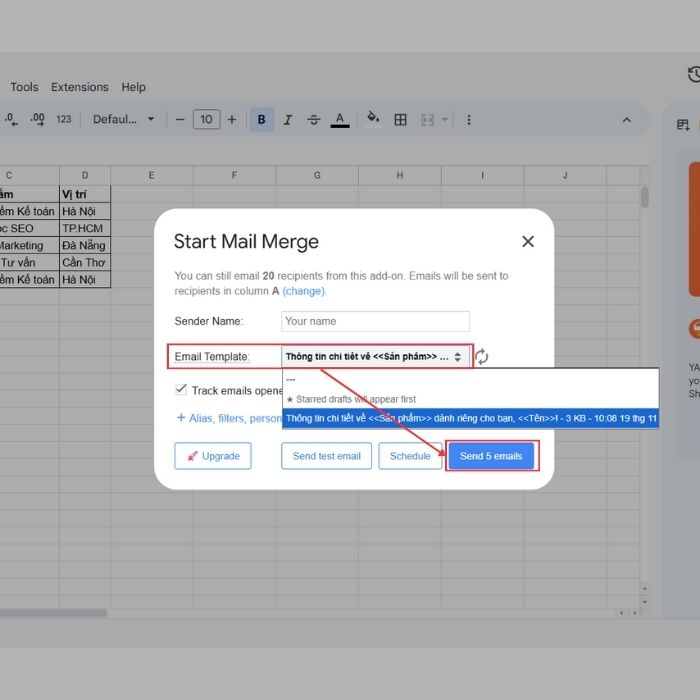This screenshot has height=700, width=700.
Task: Select the 'TP.HCM' cell
Action: [85, 228]
